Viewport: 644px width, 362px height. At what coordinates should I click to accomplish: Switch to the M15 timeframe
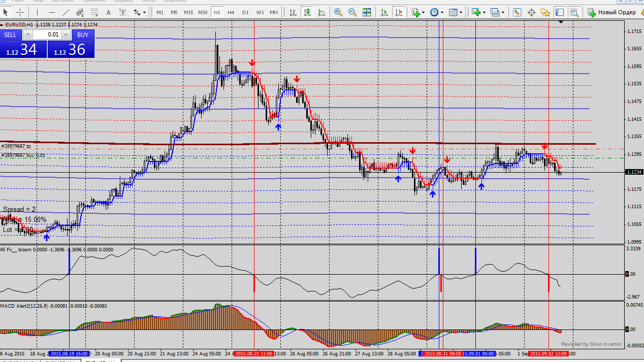click(x=188, y=12)
